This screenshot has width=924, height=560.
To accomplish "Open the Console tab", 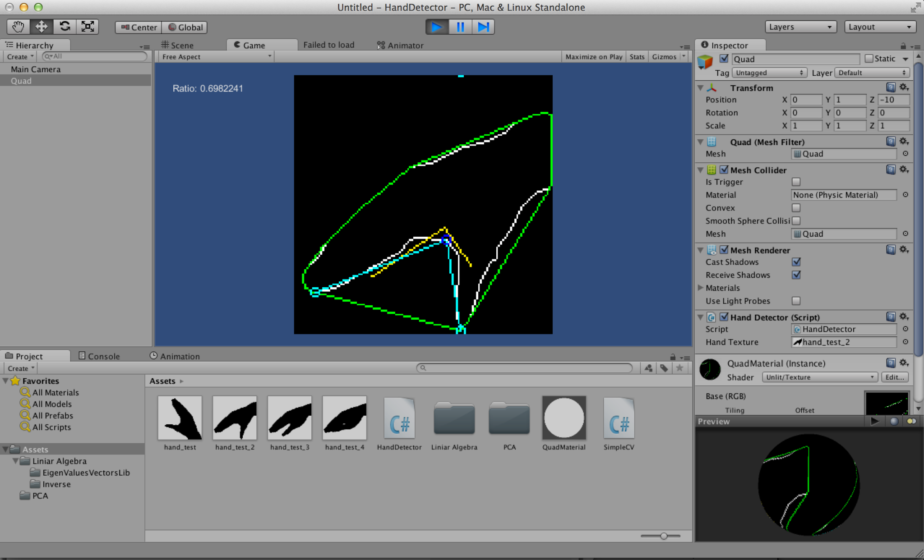I will click(x=99, y=356).
